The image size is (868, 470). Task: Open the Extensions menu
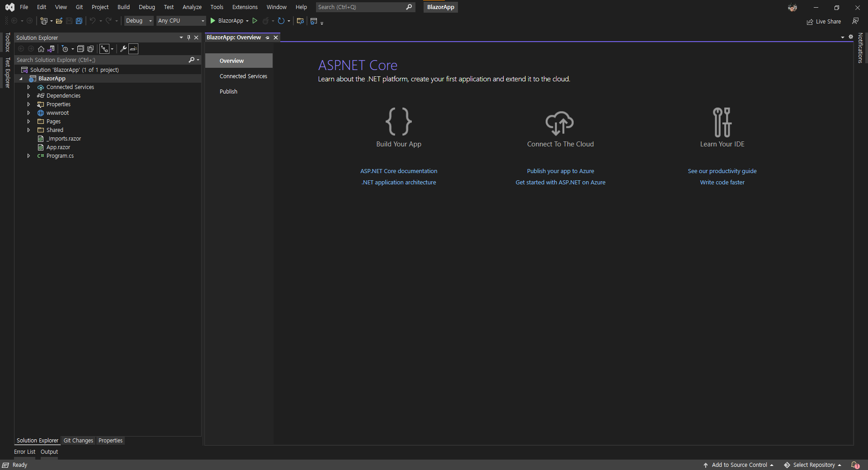(x=245, y=7)
